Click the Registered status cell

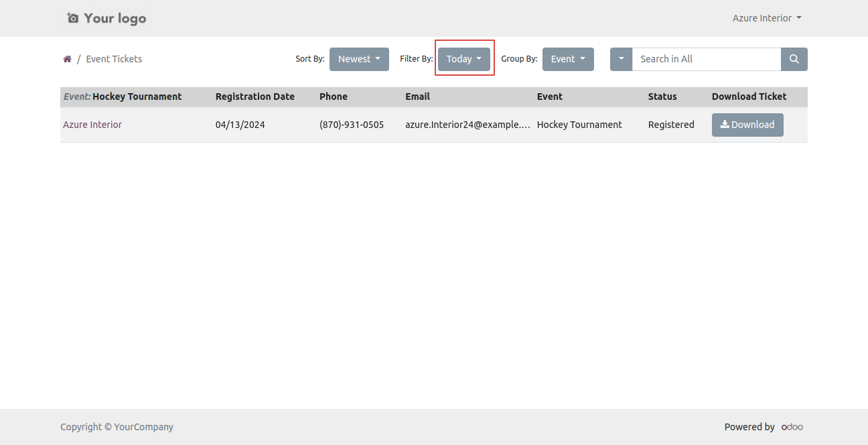[x=671, y=125]
